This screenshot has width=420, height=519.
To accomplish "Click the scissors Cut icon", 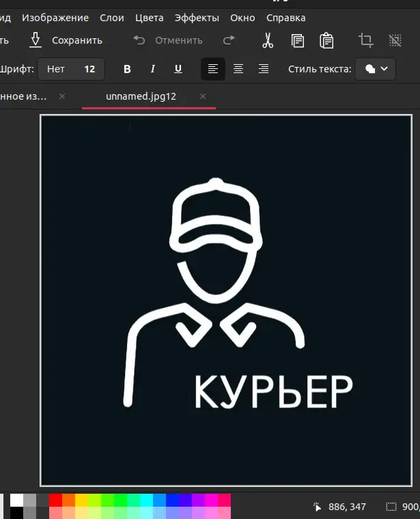I will [268, 40].
